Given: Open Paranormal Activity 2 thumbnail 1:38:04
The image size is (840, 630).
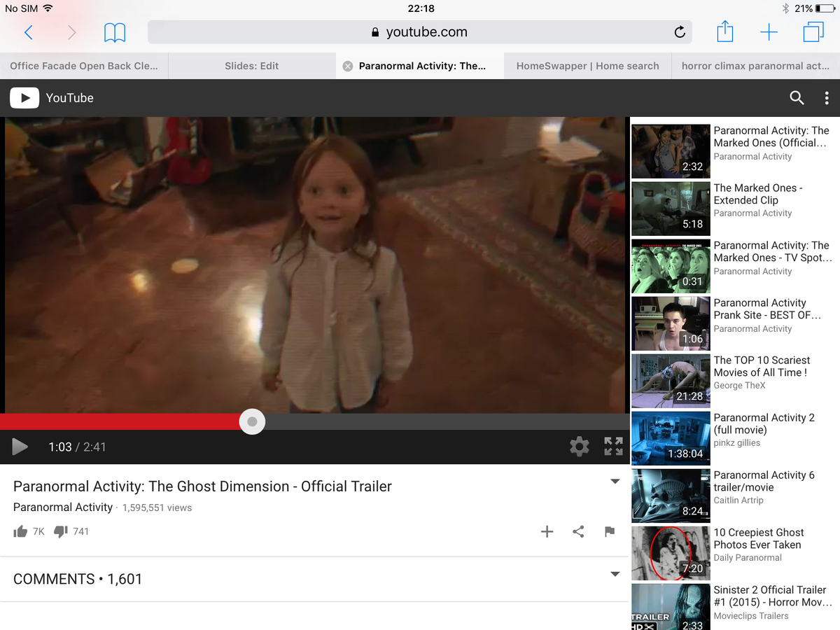Looking at the screenshot, I should tap(671, 438).
